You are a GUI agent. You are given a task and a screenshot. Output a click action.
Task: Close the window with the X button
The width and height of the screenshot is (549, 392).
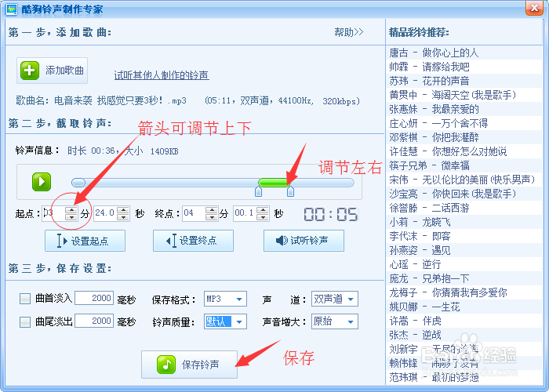pos(534,8)
